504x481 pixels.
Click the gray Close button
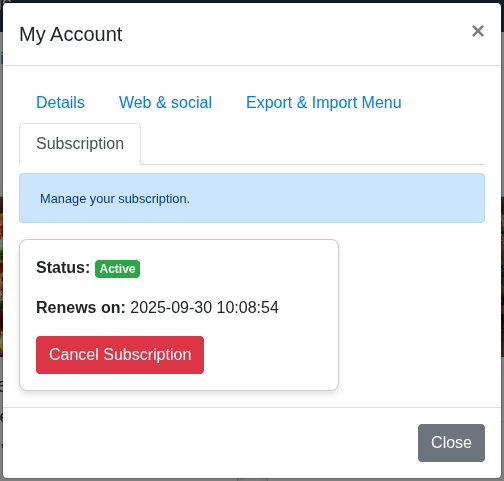tap(451, 443)
